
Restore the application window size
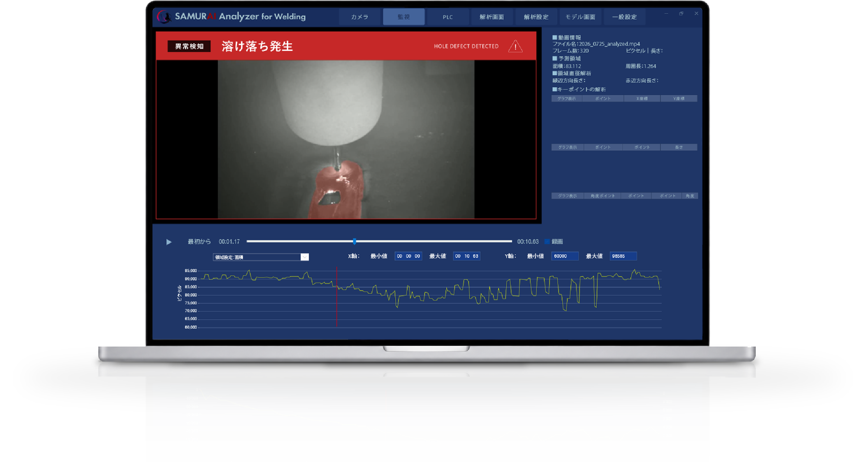(x=681, y=13)
